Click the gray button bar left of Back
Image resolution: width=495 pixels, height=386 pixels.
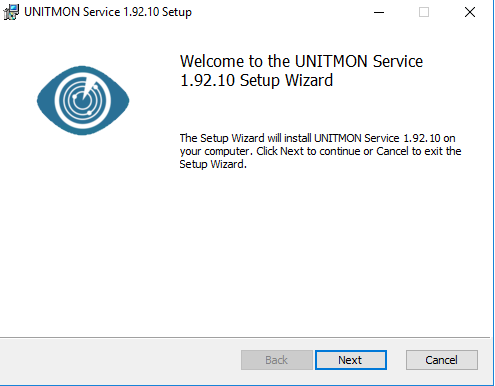(x=120, y=361)
